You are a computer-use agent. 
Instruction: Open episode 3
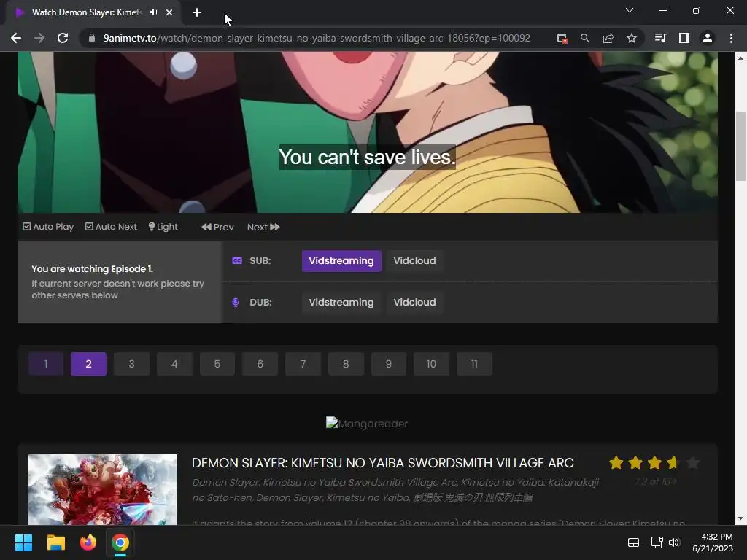[x=131, y=365]
